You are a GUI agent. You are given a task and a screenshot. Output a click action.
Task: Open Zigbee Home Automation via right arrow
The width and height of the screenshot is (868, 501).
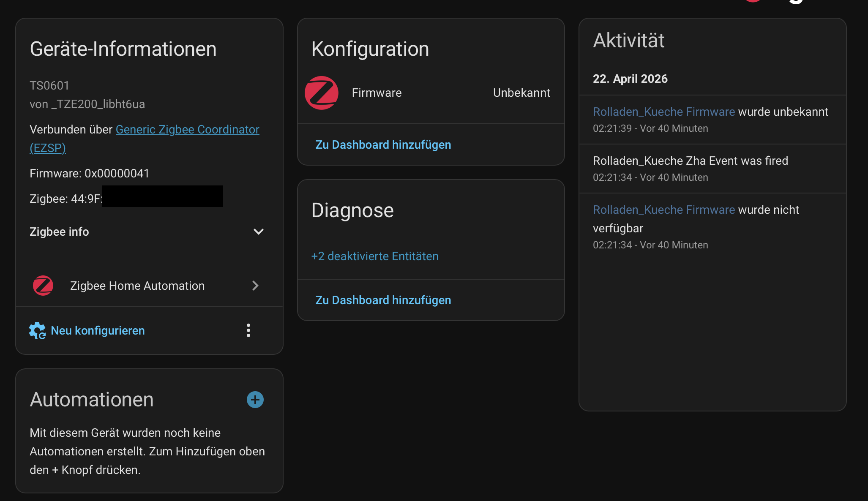coord(255,286)
